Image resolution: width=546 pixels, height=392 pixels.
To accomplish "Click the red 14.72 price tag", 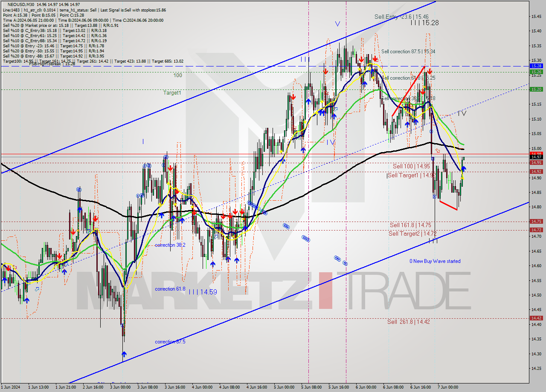I will click(x=536, y=230).
